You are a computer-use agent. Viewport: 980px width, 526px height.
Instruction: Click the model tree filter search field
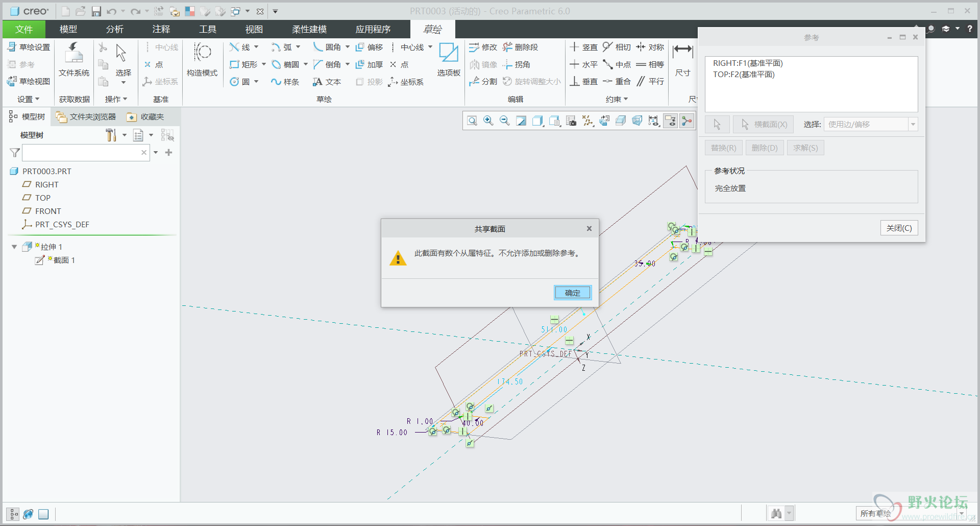[82, 152]
